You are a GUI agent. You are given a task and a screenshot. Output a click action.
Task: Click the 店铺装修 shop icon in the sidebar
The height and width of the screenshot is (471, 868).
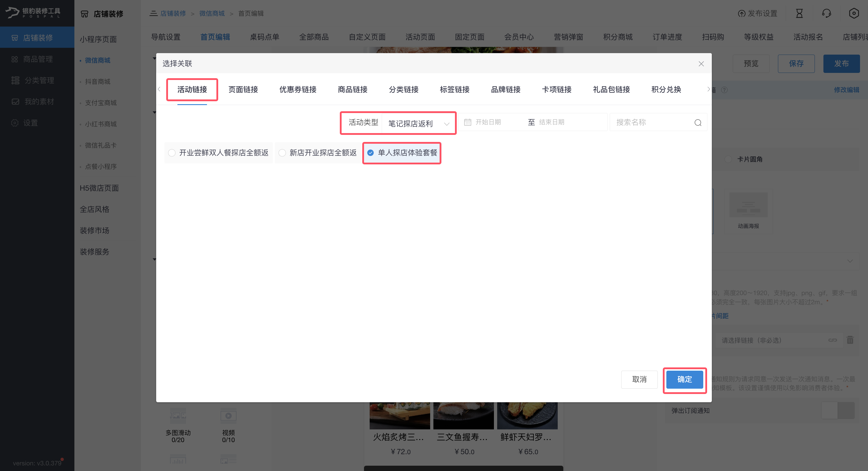coord(15,38)
